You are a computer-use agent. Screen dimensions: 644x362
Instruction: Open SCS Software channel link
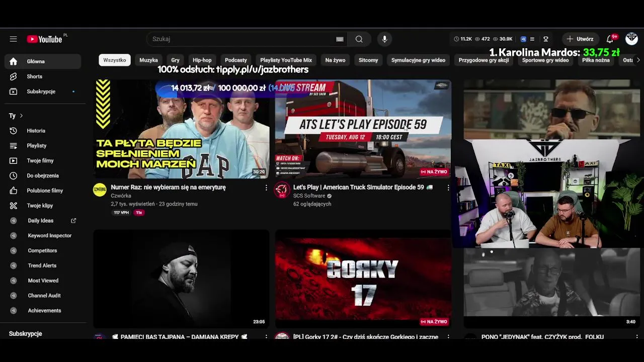tap(309, 196)
